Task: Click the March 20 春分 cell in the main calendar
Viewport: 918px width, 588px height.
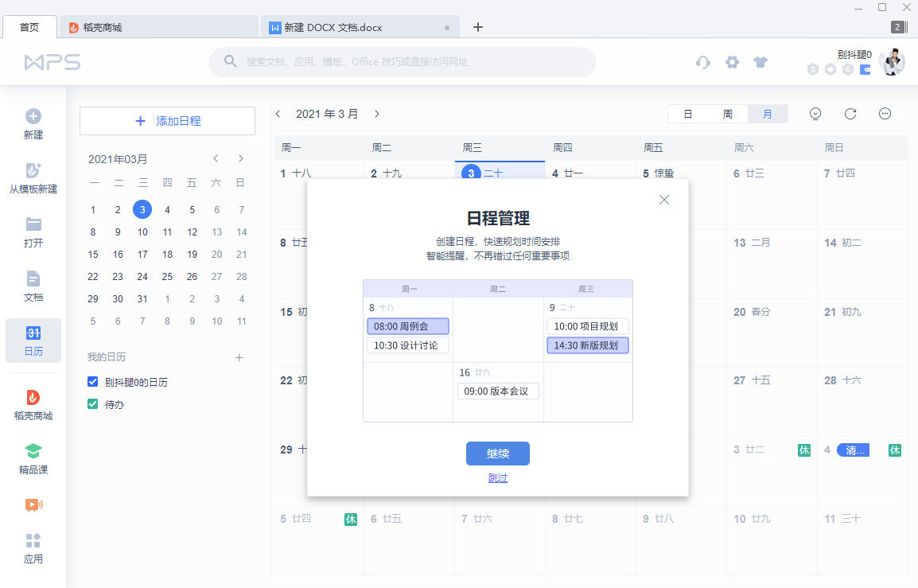Action: point(772,333)
